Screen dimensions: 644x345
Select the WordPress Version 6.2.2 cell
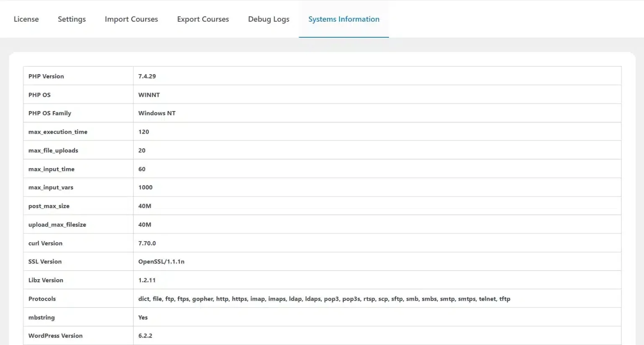pyautogui.click(x=145, y=335)
